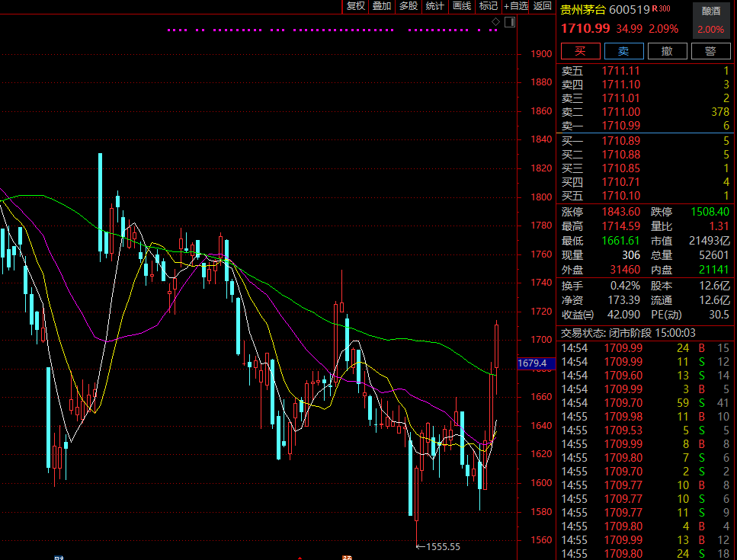Screen dimensions: 737x560
Task: Click the 贵州茅台 stock name
Action: 583,10
